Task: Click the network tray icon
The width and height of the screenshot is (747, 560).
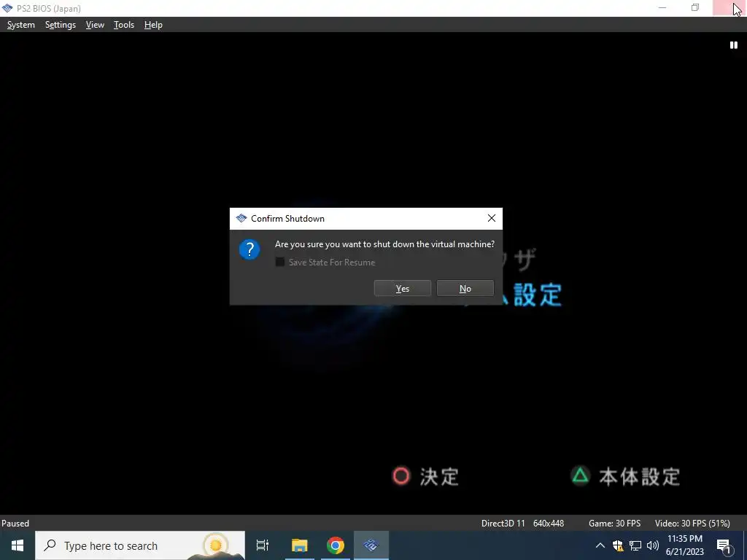Action: coord(635,545)
